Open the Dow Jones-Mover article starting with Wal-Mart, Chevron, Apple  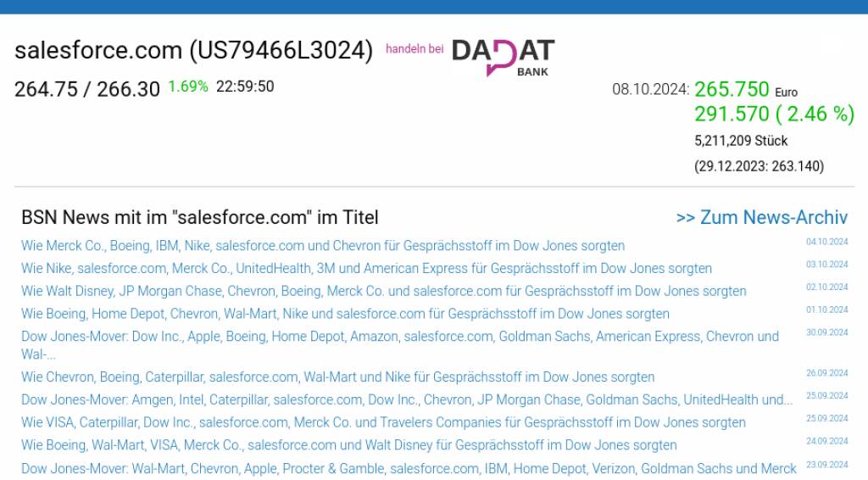pyautogui.click(x=409, y=468)
